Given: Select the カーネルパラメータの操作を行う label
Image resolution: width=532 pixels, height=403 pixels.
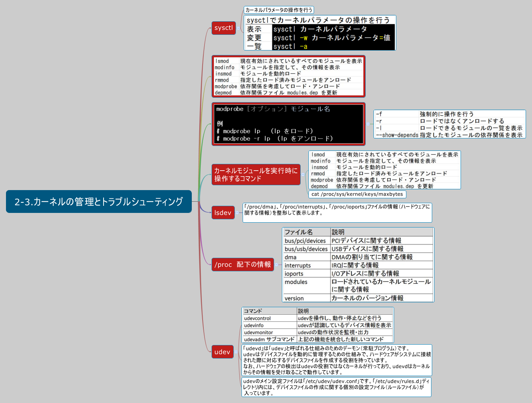Looking at the screenshot, I should [x=279, y=10].
